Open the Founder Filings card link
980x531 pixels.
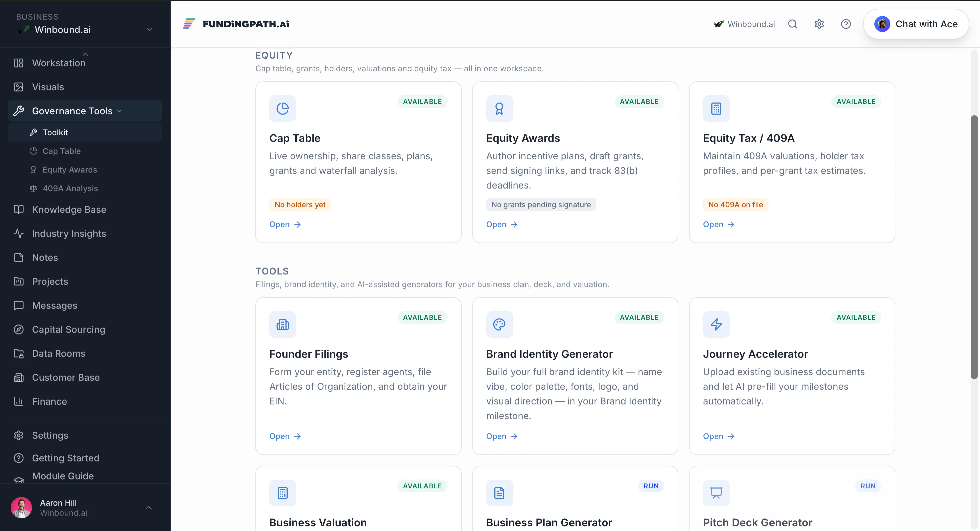(285, 436)
